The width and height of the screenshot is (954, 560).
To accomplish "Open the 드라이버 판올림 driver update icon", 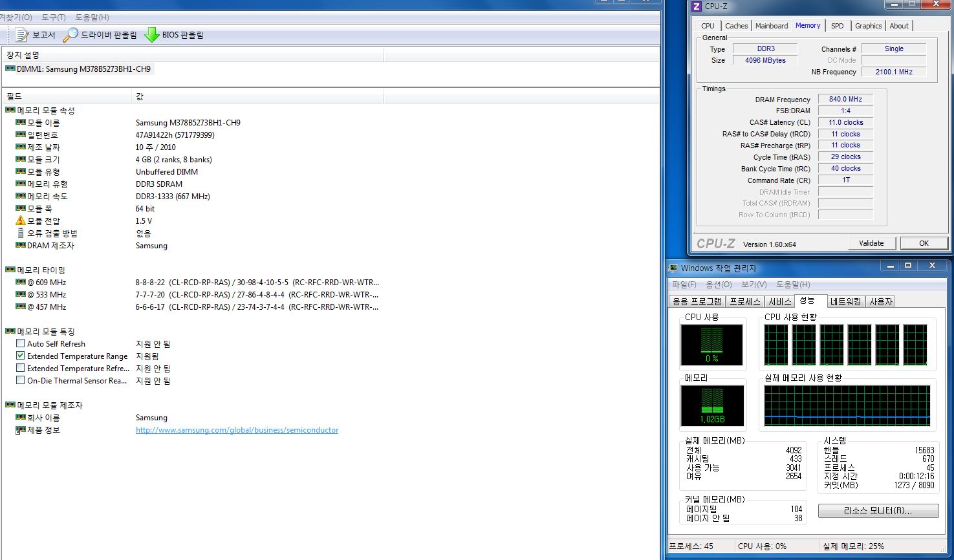I will click(x=70, y=35).
